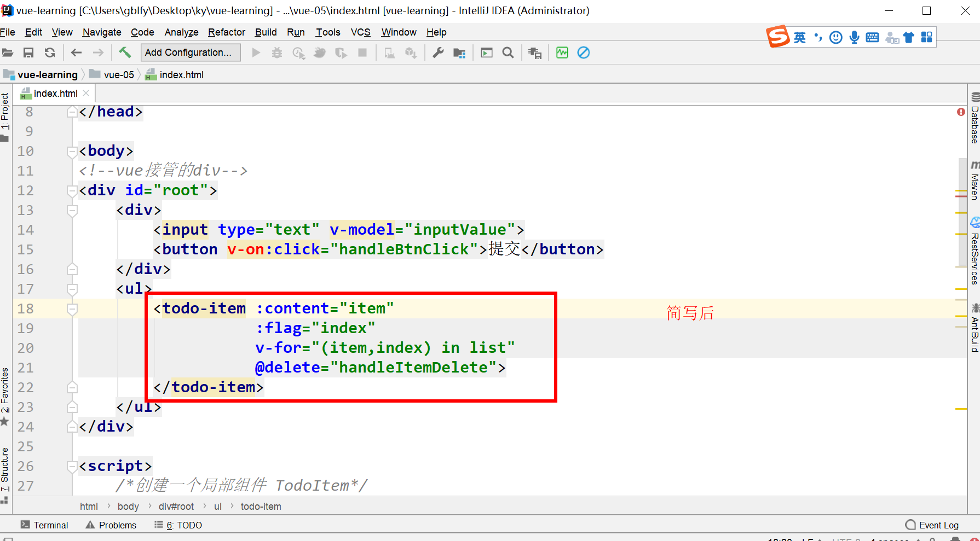Open the Tools menu

tap(328, 32)
